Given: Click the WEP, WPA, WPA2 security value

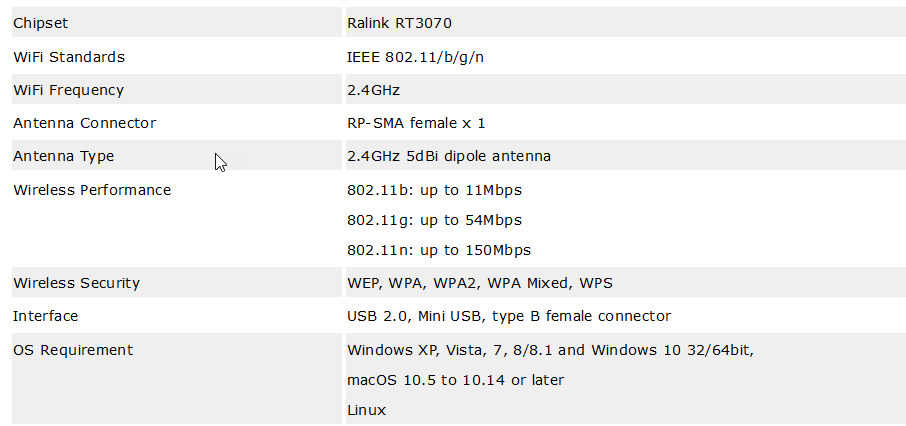Looking at the screenshot, I should (480, 283).
